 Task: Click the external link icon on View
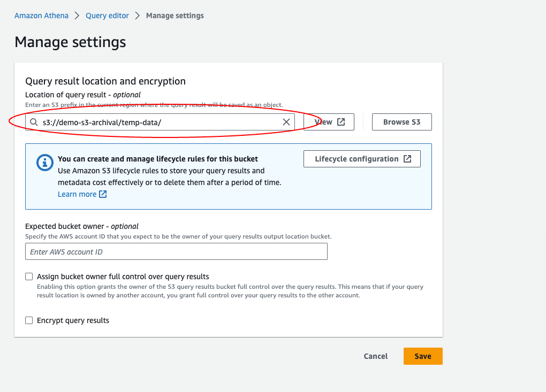coord(341,122)
